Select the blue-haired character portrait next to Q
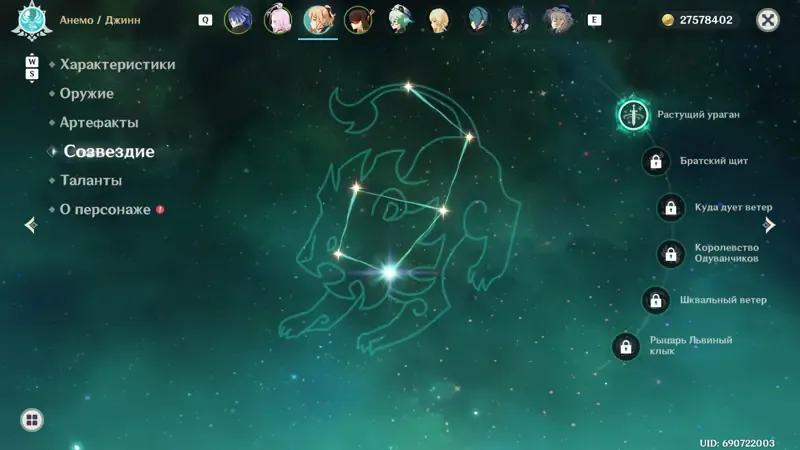800x450 pixels. [238, 20]
